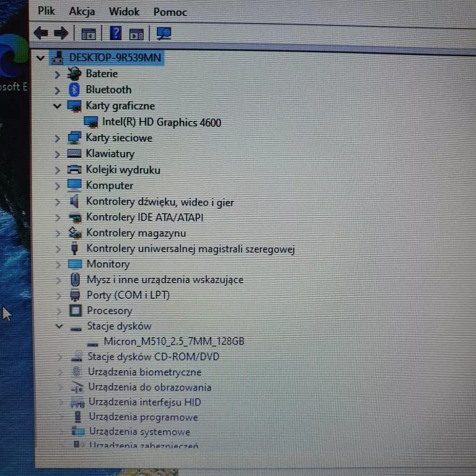
Task: Expand the Procesory category
Action: coord(59,311)
